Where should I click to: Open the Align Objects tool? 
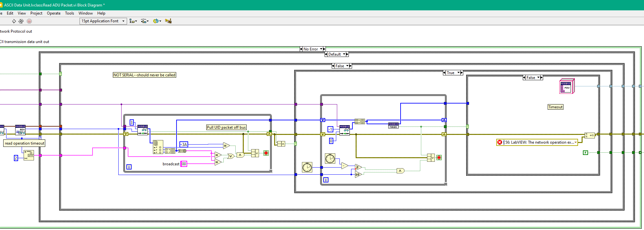[x=133, y=21]
